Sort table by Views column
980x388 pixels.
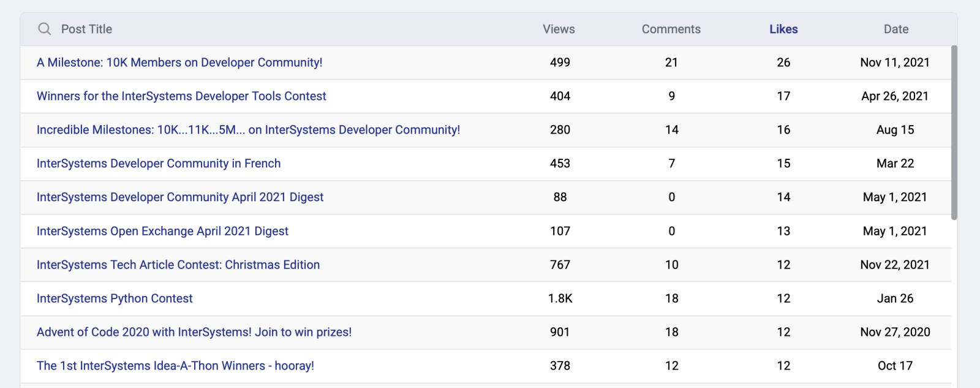tap(559, 29)
